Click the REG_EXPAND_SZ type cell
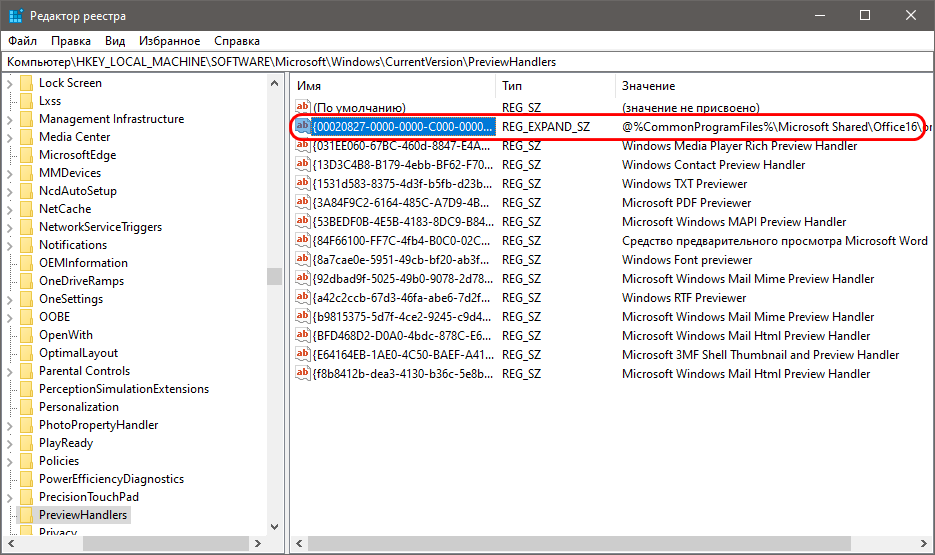 [x=546, y=126]
